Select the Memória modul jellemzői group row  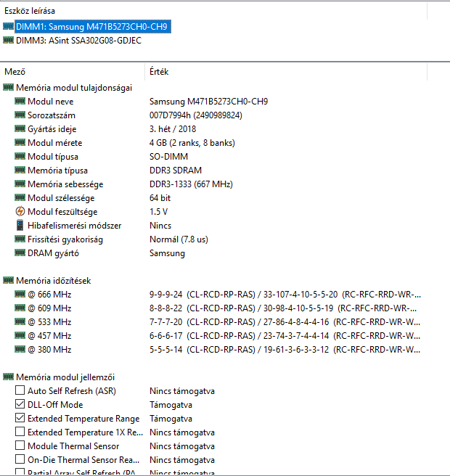pos(65,377)
